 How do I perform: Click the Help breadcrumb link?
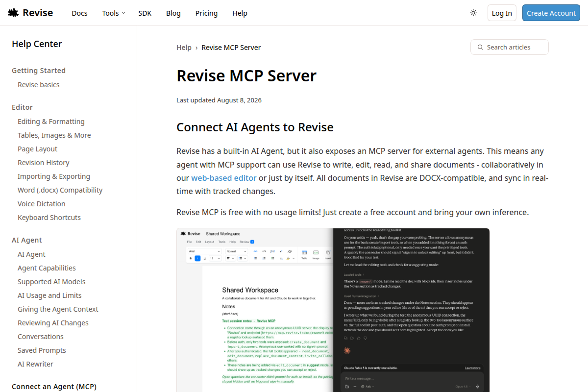pos(184,48)
